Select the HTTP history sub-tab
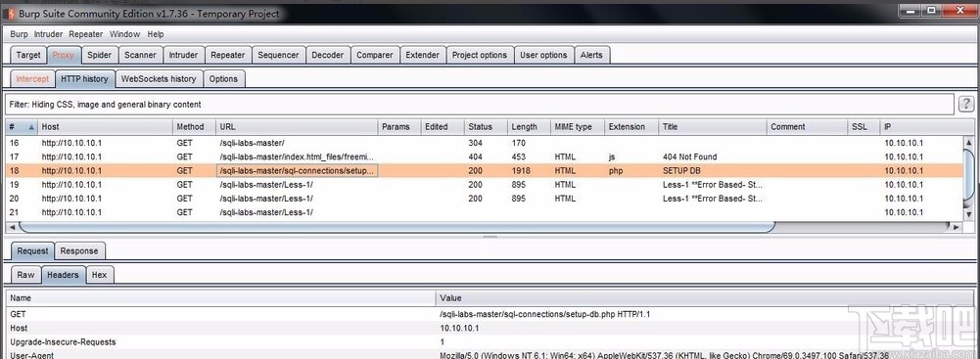980x359 pixels. [85, 78]
